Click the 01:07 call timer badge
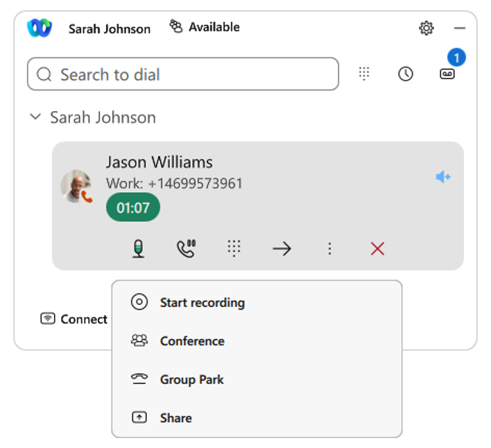Image resolution: width=491 pixels, height=448 pixels. pos(133,207)
